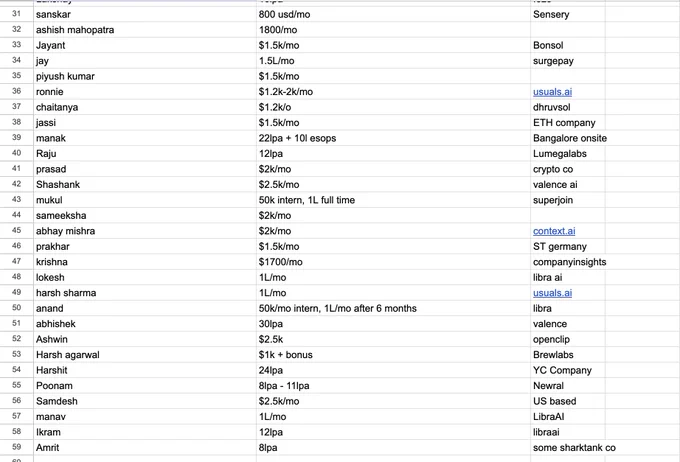Select the 'krishna' name cell
This screenshot has width=680, height=462.
click(145, 262)
